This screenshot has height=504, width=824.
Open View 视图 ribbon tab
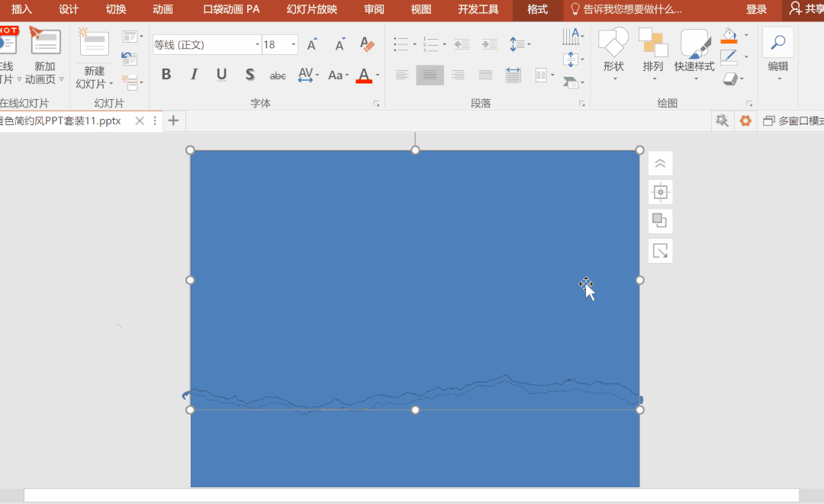pos(421,9)
